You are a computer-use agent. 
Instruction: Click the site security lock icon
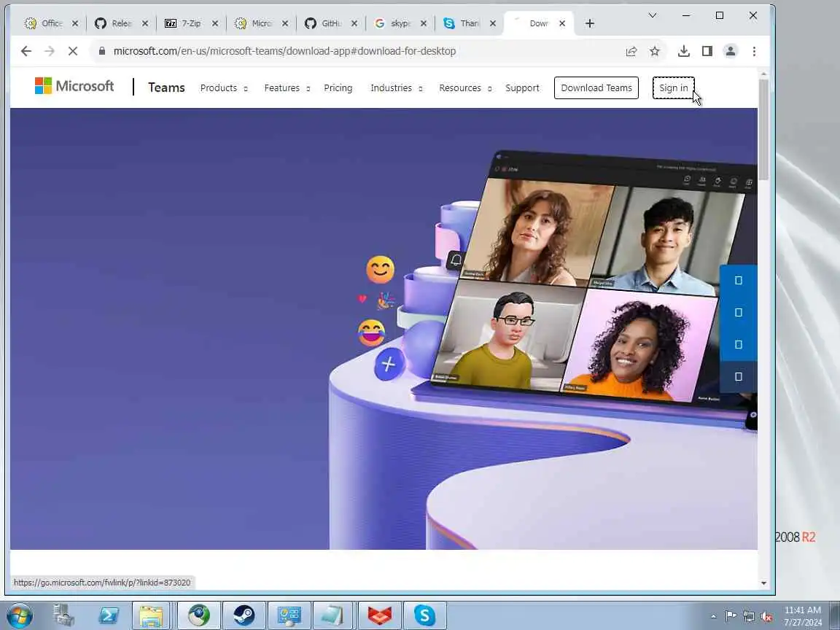102,51
